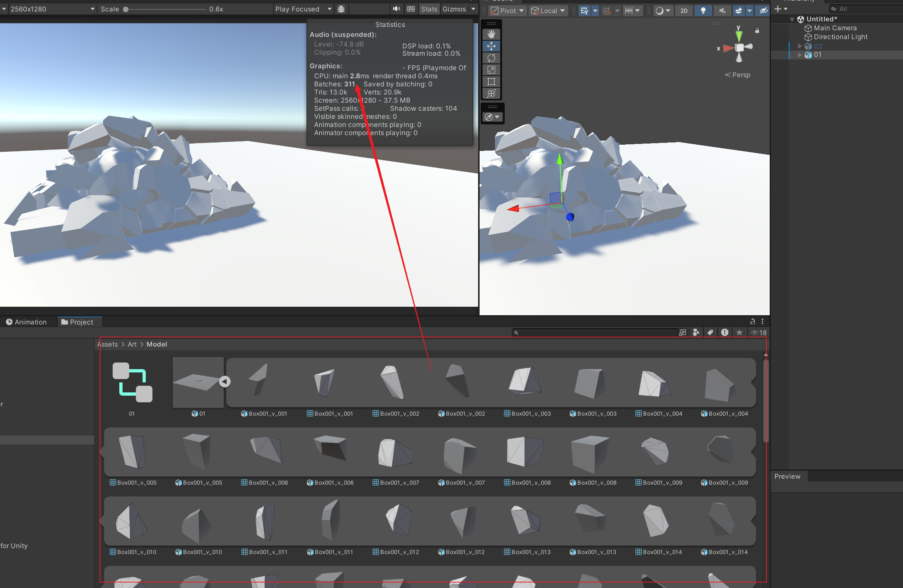Select the Rect transform tool
903x588 pixels.
pos(491,82)
